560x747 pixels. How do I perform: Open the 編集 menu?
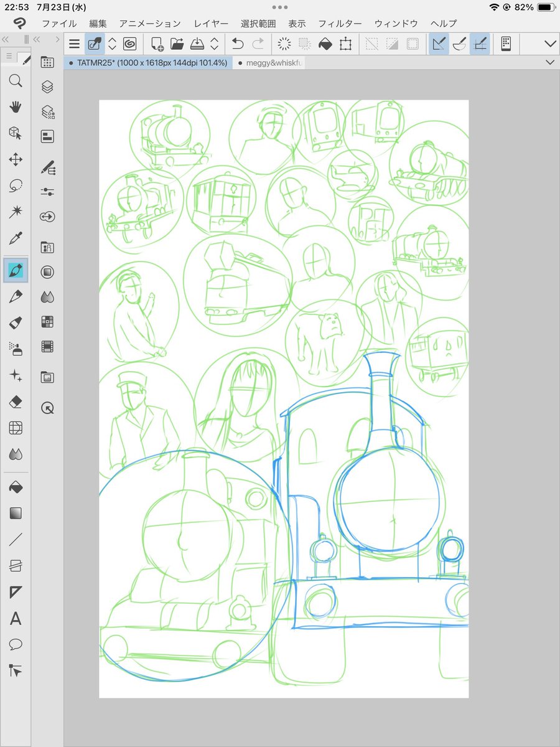[98, 24]
